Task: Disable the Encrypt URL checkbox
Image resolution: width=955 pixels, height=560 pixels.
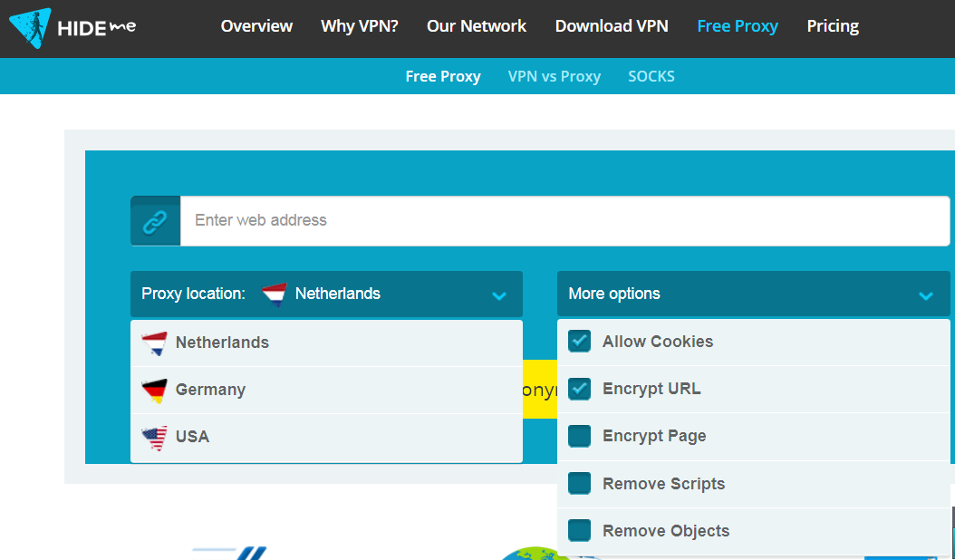Action: point(579,389)
